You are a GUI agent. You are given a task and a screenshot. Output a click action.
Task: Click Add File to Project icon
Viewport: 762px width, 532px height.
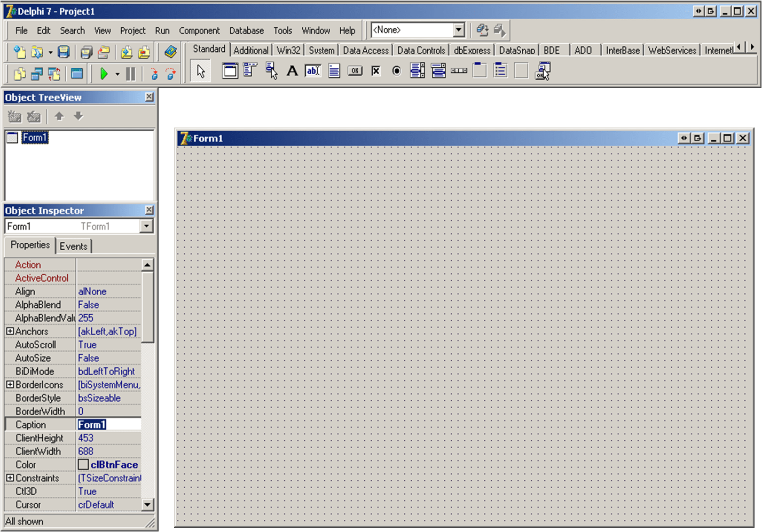click(127, 52)
